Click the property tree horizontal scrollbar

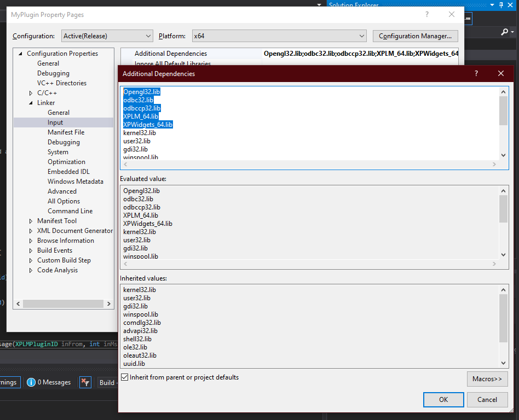(x=63, y=304)
